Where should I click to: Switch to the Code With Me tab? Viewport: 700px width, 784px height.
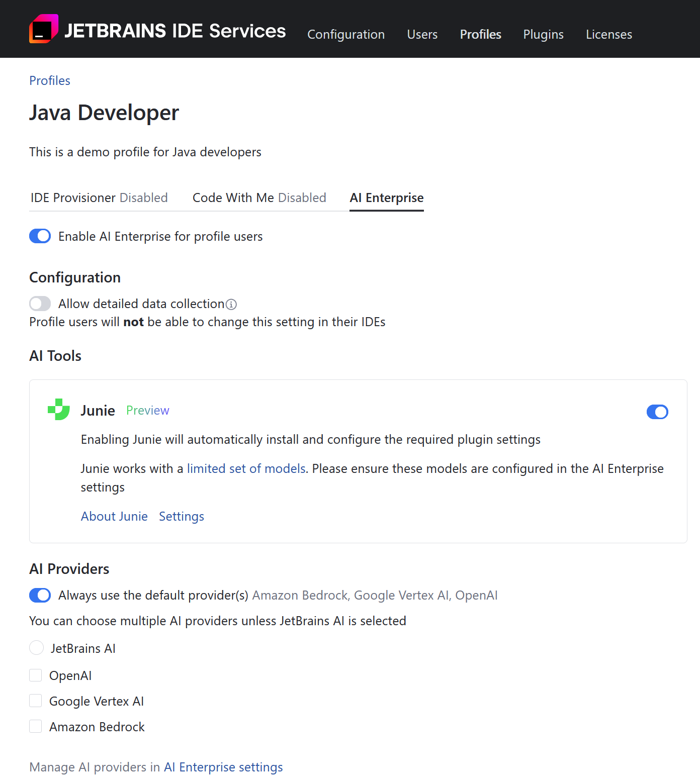coord(259,198)
